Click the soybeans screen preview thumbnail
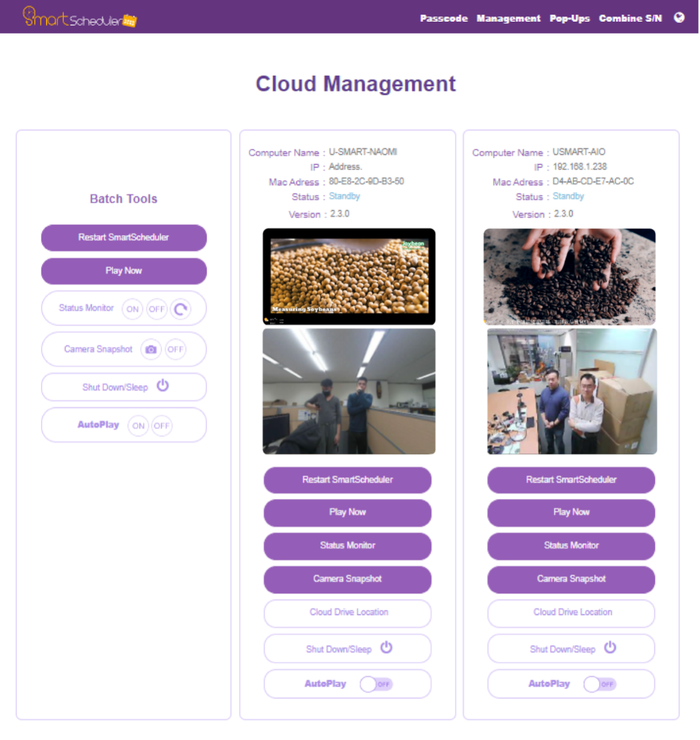Viewport: 700px width, 740px height. (349, 276)
